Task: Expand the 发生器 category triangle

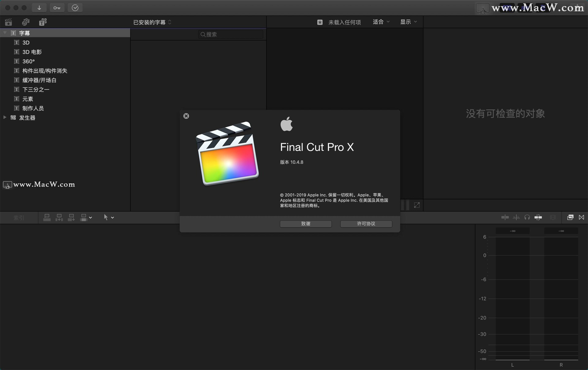Action: point(5,117)
